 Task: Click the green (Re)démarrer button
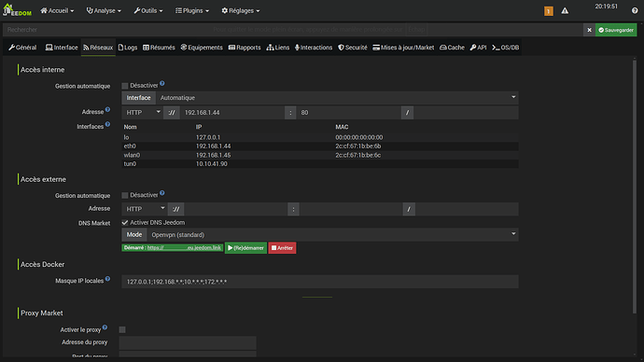(245, 248)
